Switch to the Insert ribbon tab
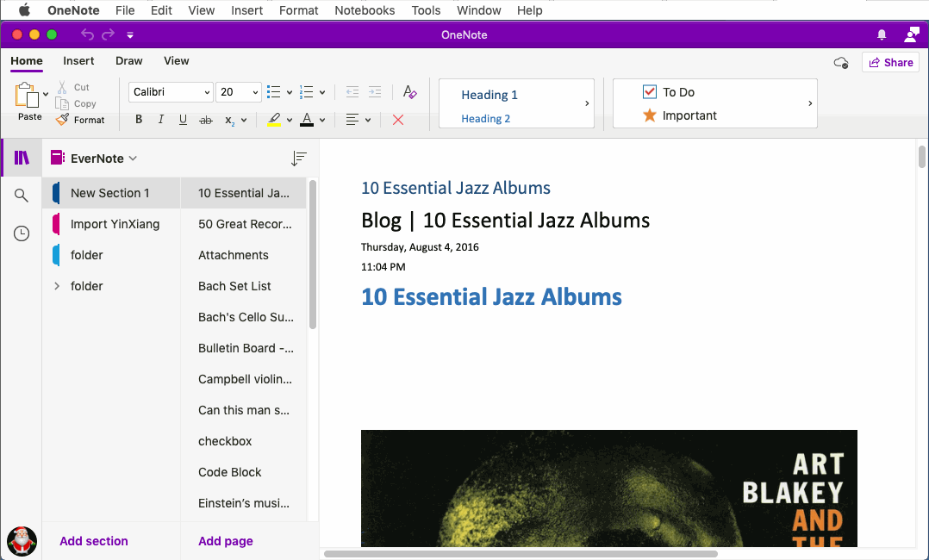Viewport: 929px width, 560px height. click(78, 60)
